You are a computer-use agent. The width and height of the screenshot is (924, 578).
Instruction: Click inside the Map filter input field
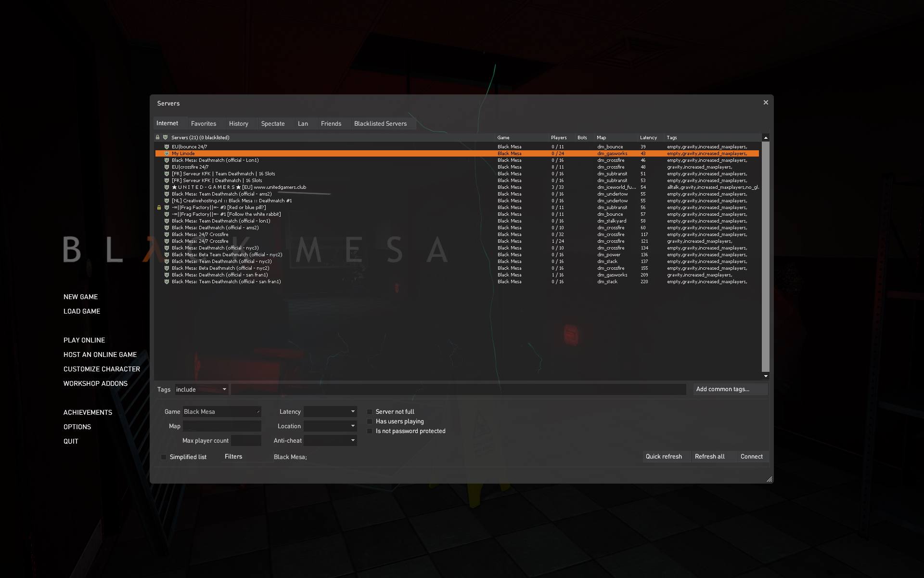(221, 426)
